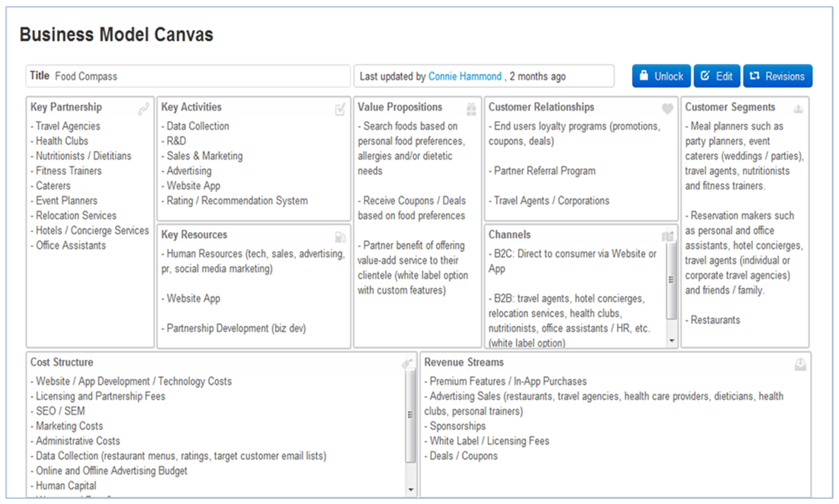The width and height of the screenshot is (839, 504).
Task: Click Channels scrollbar down arrow
Action: pyautogui.click(x=672, y=341)
